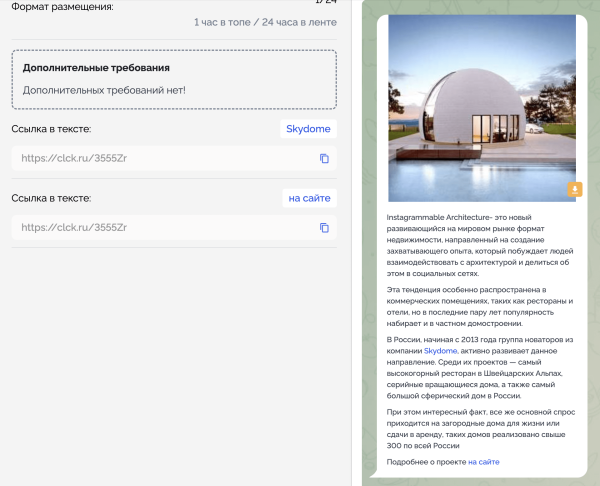
Task: Click the 'на сайте' link label button
Action: click(309, 198)
